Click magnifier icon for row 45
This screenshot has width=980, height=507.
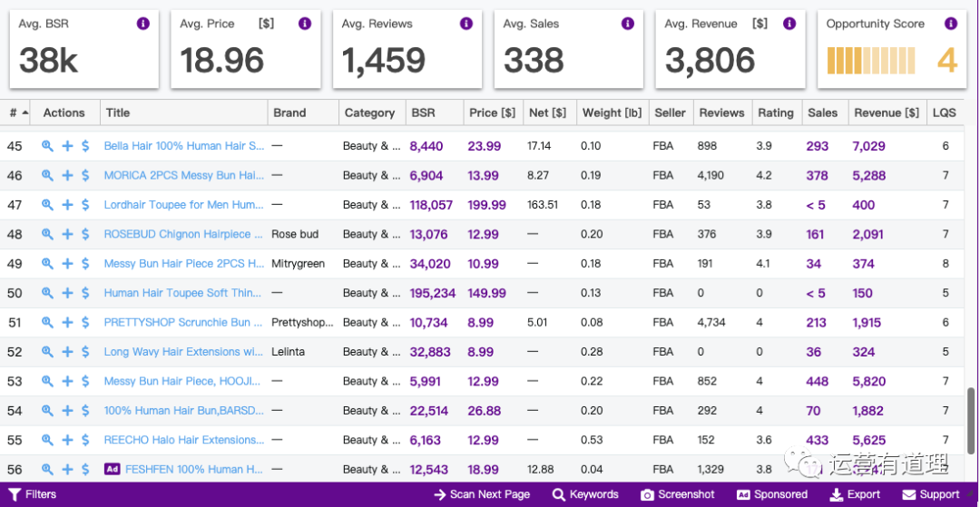click(47, 146)
